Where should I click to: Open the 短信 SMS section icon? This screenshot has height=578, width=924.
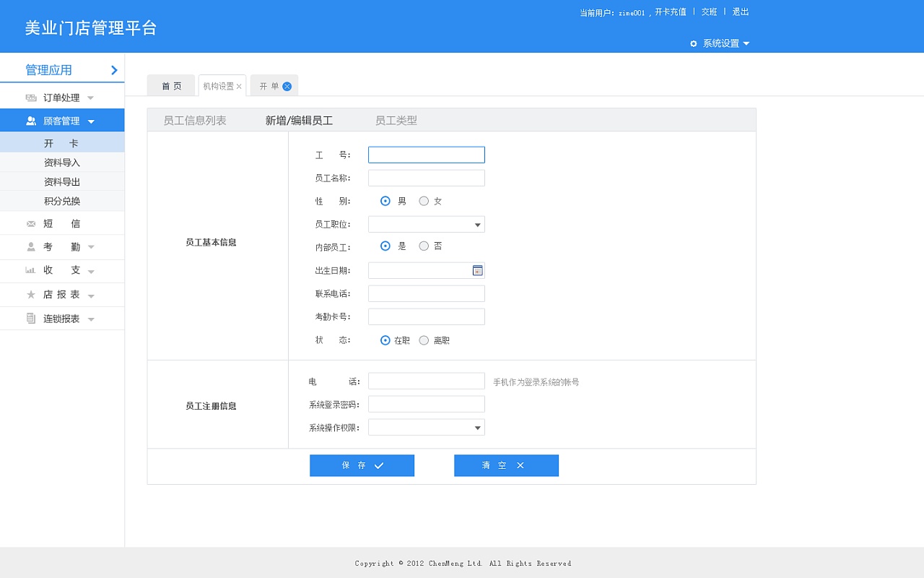click(x=30, y=223)
